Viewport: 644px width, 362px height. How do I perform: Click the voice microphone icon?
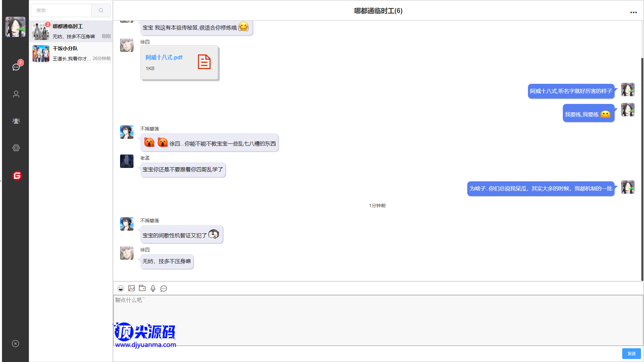[153, 288]
